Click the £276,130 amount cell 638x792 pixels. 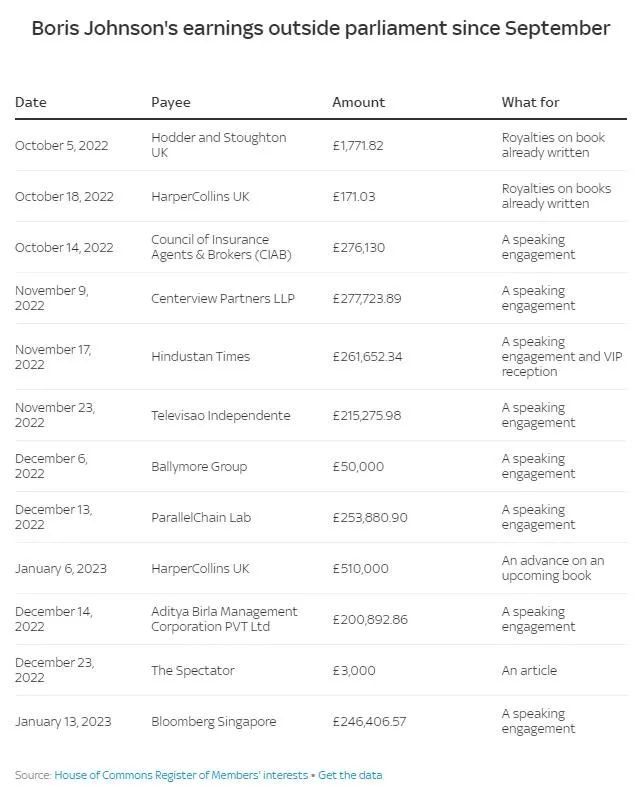[x=359, y=248]
